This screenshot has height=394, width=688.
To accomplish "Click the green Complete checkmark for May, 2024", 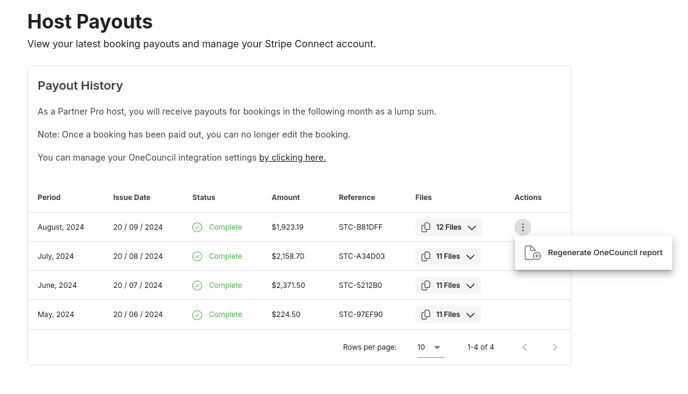I will point(197,315).
